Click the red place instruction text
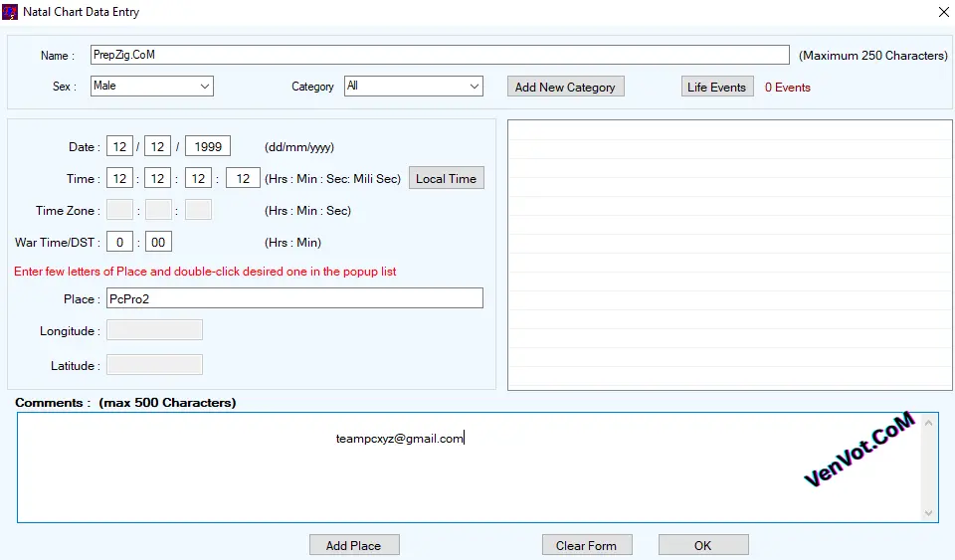The image size is (955, 560). (205, 272)
